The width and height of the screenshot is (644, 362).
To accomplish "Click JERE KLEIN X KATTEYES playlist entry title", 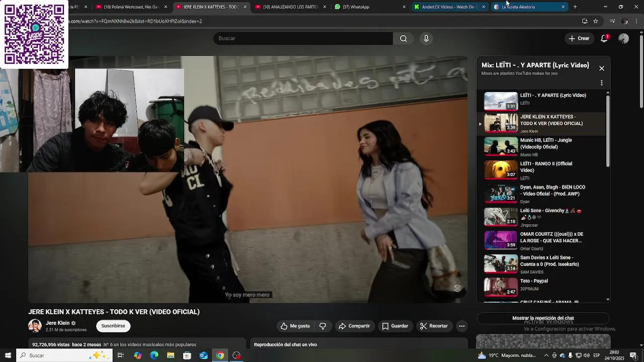I will [551, 120].
